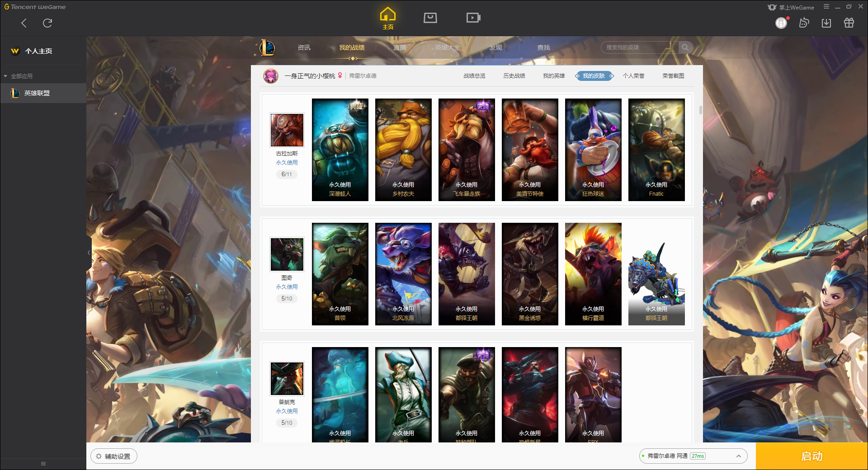Screen dimensions: 868x470
Task: Select the 我的皮肤 sub-tab
Action: click(x=594, y=76)
